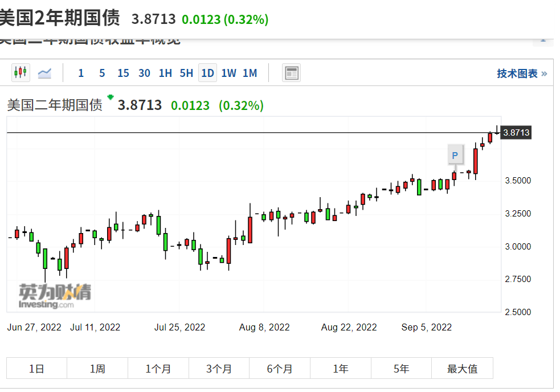Image resolution: width=560 pixels, height=392 pixels.
Task: Set chart interval to 1H
Action: [x=165, y=73]
